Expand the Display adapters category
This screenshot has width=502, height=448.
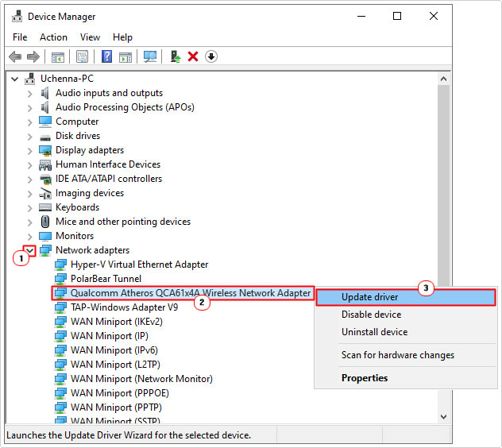29,151
